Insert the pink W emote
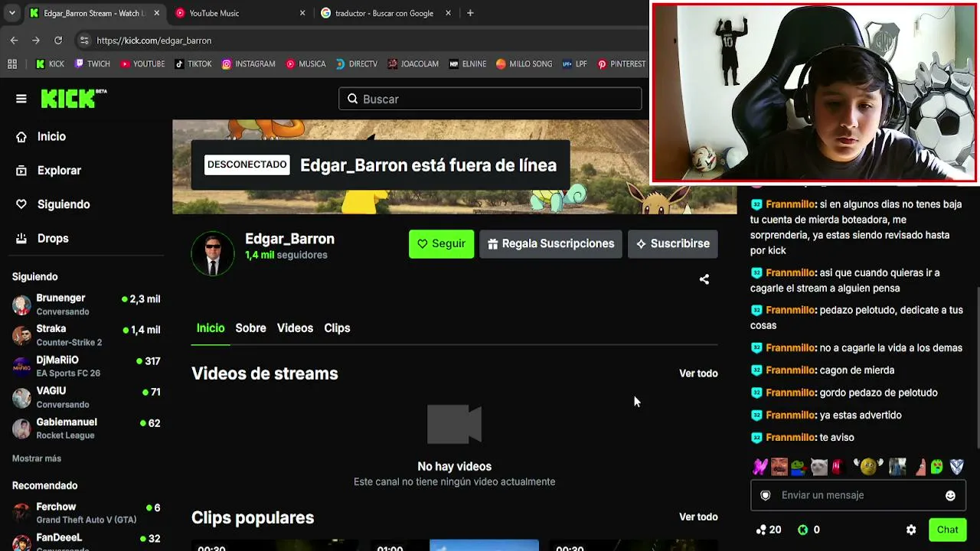Image resolution: width=980 pixels, height=551 pixels. [x=759, y=466]
